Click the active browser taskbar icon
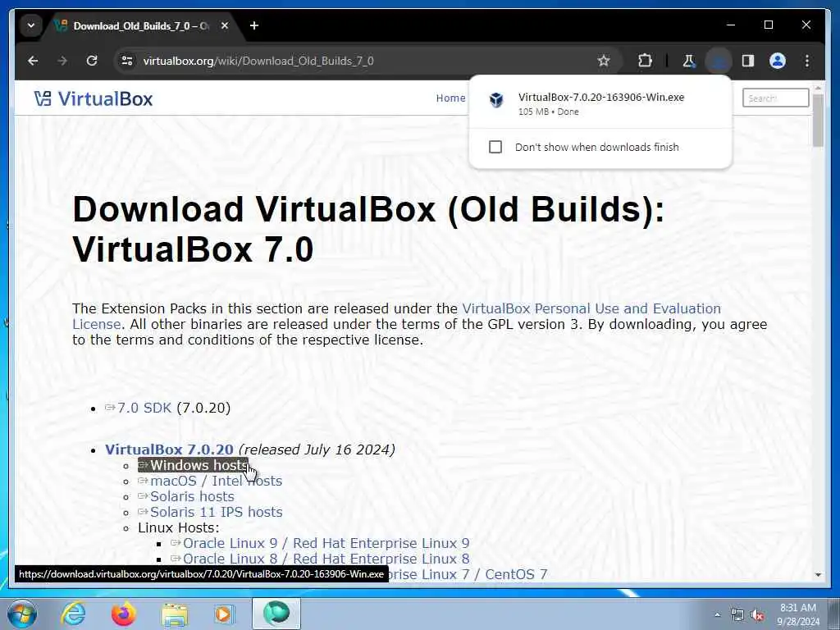The height and width of the screenshot is (630, 840). [276, 614]
